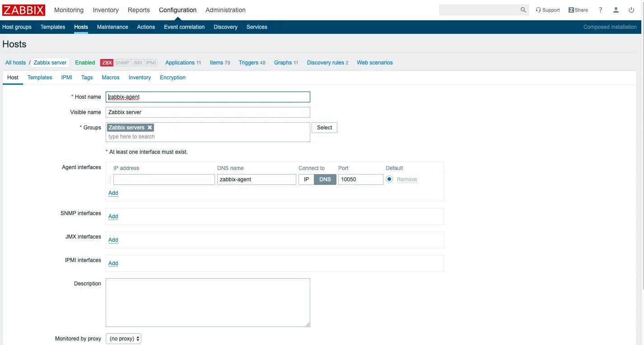Open the Reports menu

pos(139,10)
